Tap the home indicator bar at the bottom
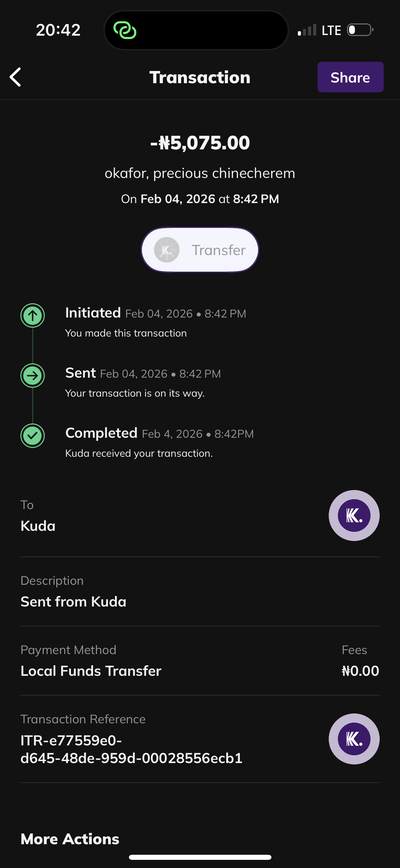The height and width of the screenshot is (868, 400). pos(200,857)
